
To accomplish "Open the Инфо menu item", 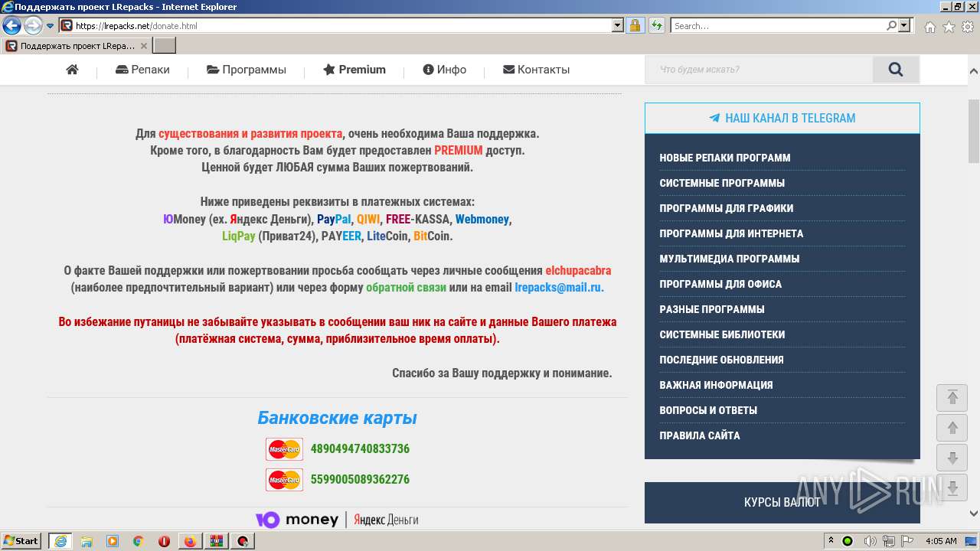I will tap(445, 70).
